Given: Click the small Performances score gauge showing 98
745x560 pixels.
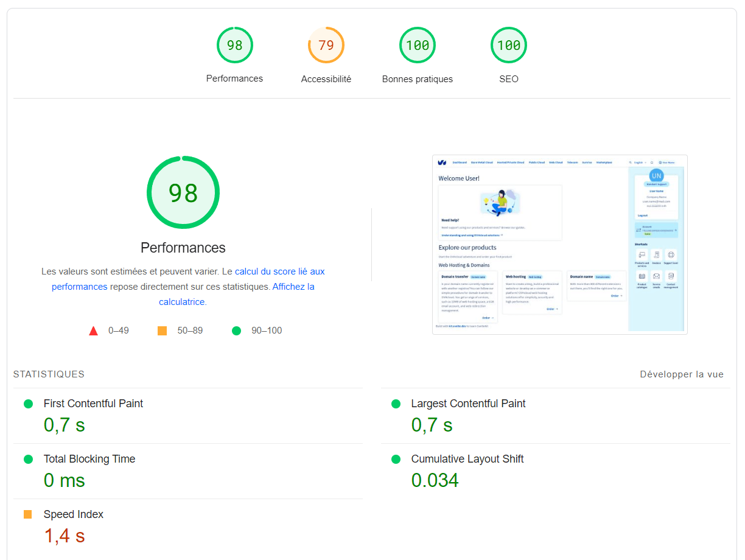Looking at the screenshot, I should tap(234, 45).
